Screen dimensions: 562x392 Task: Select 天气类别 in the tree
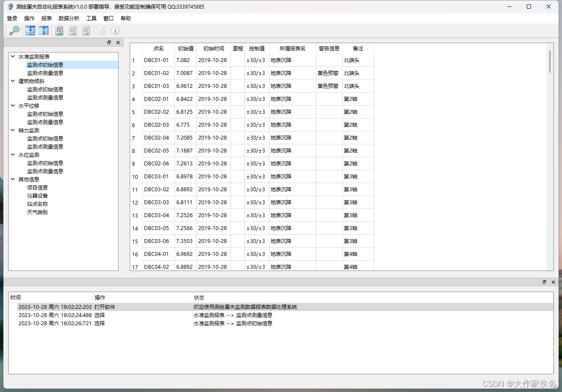(x=37, y=212)
